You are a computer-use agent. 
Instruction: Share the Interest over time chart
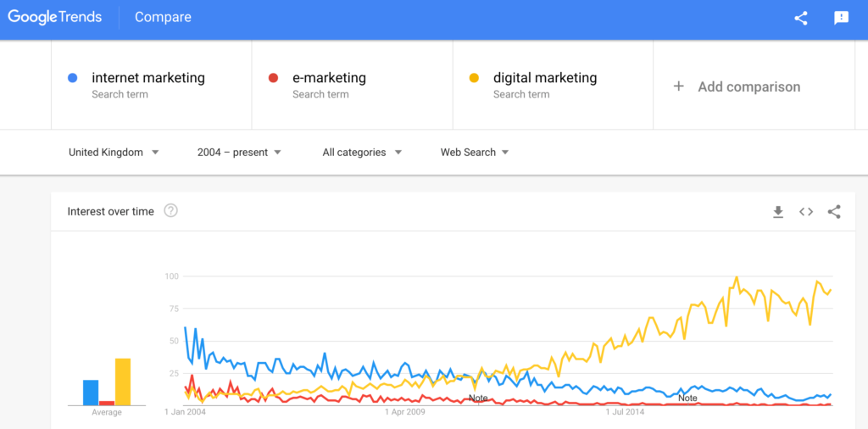(834, 211)
